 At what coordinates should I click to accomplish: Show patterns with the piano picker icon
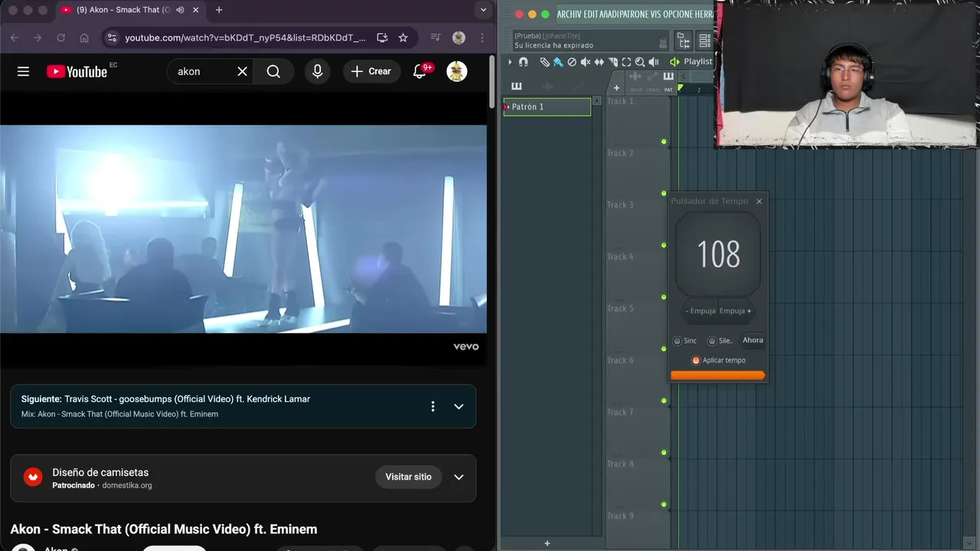[x=517, y=86]
